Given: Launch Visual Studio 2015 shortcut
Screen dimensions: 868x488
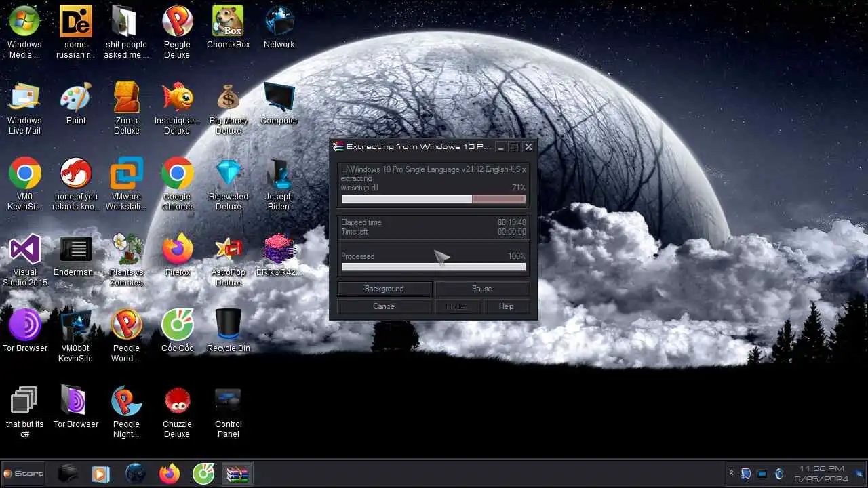Looking at the screenshot, I should click(24, 260).
